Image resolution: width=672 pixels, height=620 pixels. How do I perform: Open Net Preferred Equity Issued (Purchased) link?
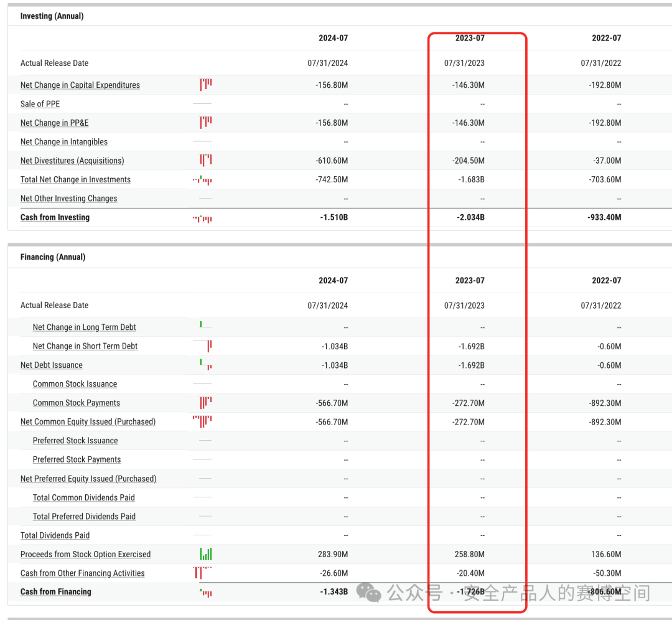(88, 479)
